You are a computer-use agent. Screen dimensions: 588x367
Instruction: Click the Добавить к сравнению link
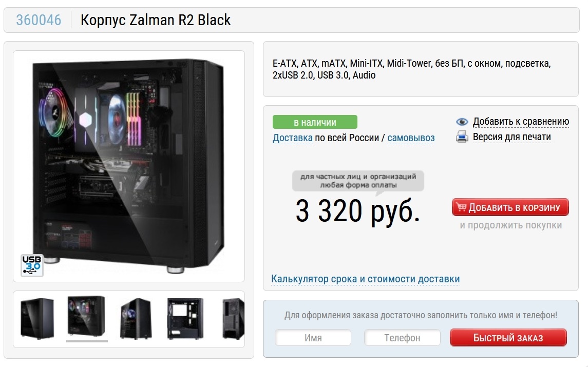click(521, 122)
